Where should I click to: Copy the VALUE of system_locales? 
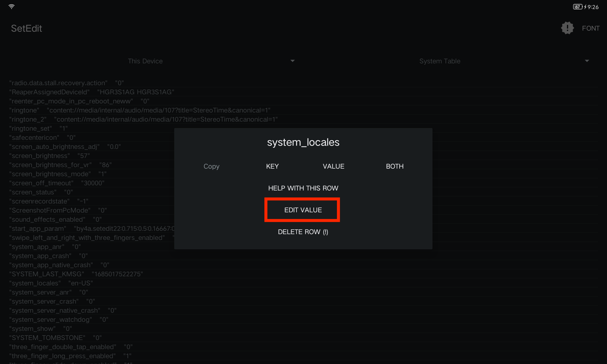click(x=333, y=166)
